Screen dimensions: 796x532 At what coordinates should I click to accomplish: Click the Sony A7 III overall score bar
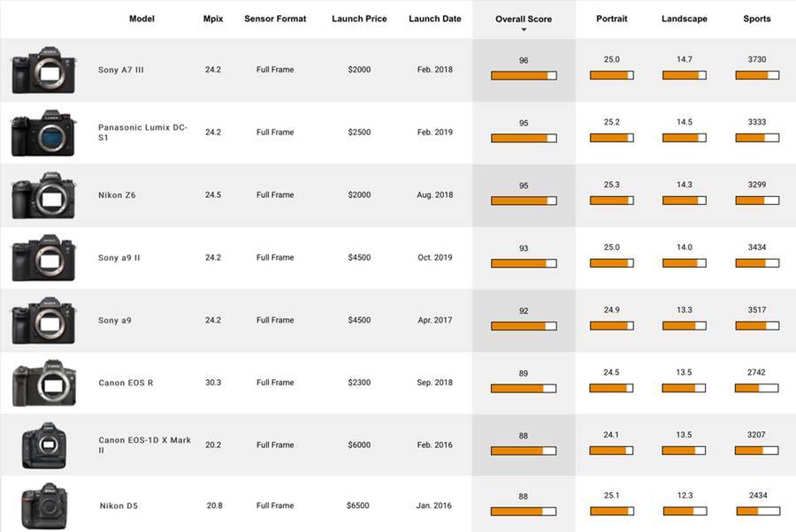524,76
